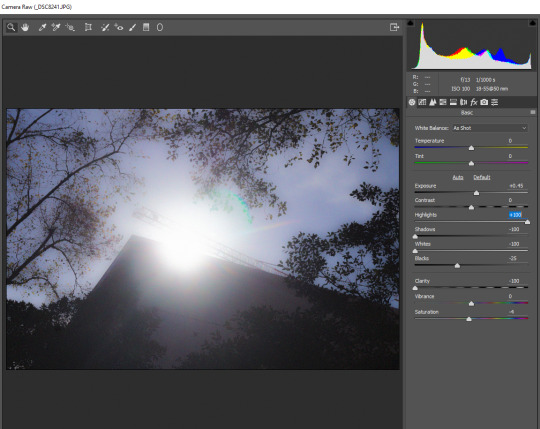Click the 'Clarity' label text
Viewport: 540px width, 429px height.
click(x=422, y=281)
